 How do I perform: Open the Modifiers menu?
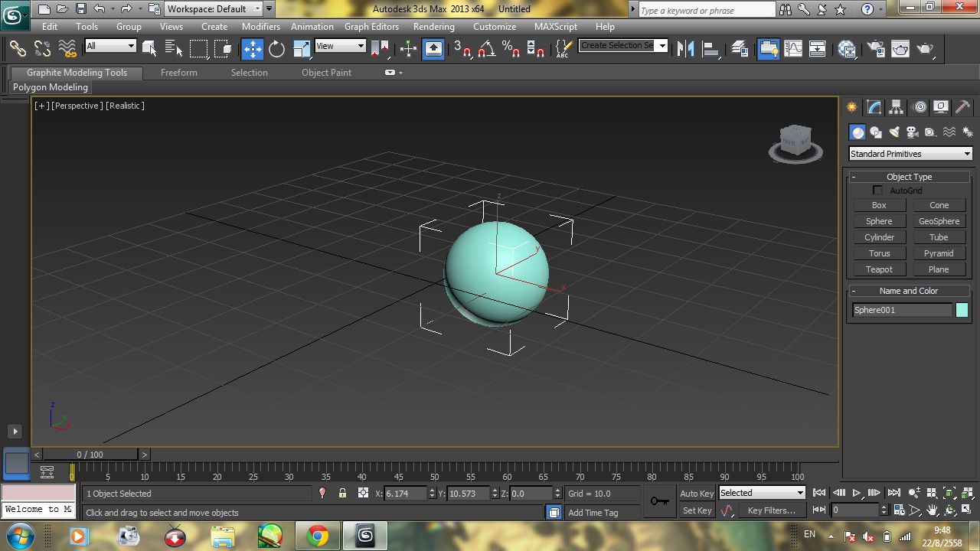pos(261,27)
